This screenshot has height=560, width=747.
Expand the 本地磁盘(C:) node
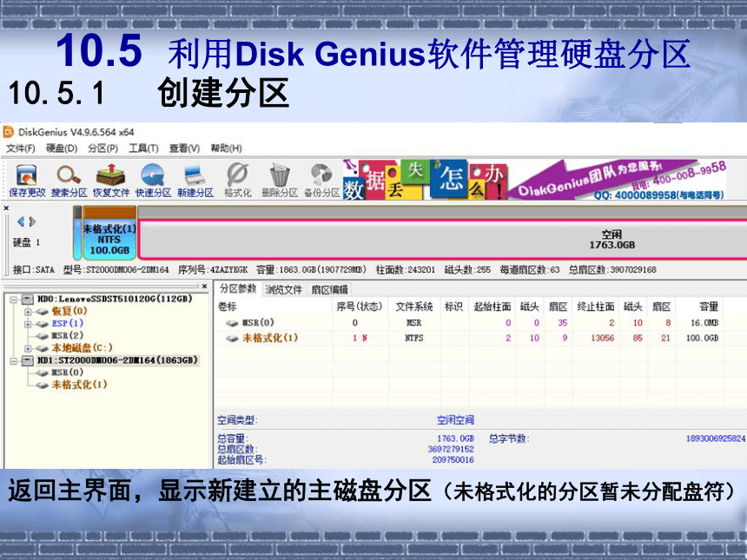(28, 348)
